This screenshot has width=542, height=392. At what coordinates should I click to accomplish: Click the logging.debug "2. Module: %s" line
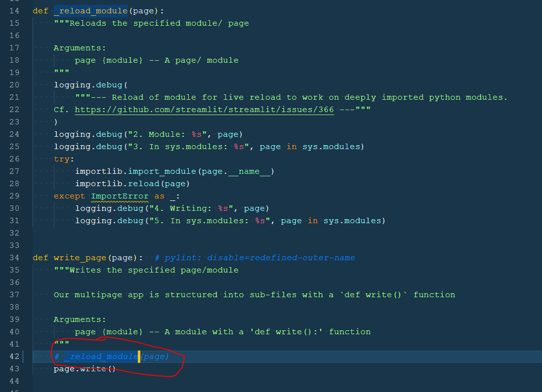point(148,134)
